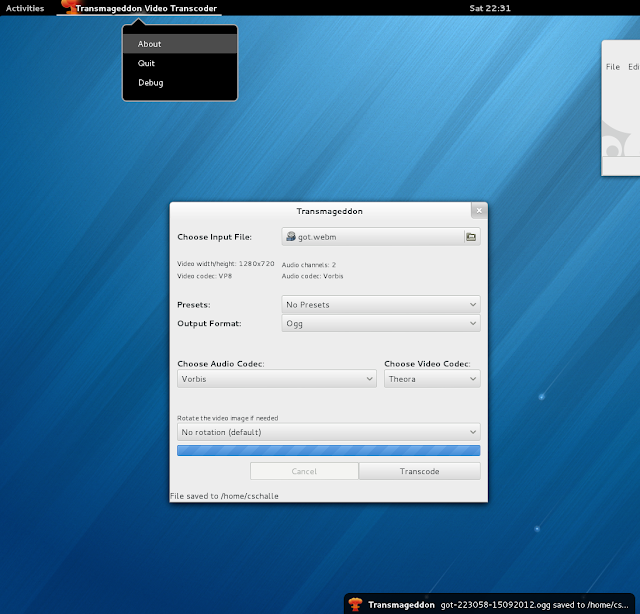Open the file browser icon beside got.webm
Image resolution: width=640 pixels, height=614 pixels.
471,237
